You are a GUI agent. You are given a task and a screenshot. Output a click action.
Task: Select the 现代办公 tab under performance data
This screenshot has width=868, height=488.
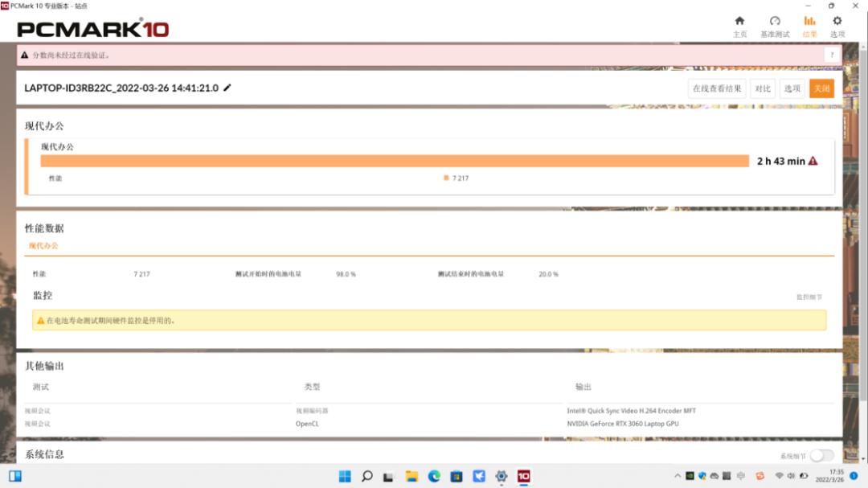pos(43,245)
